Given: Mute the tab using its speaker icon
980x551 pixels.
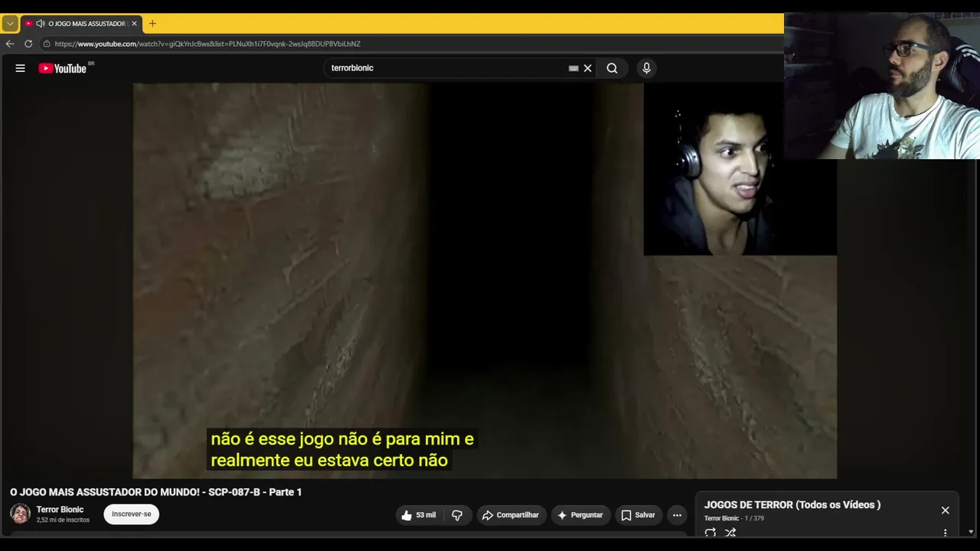Looking at the screenshot, I should 41,24.
